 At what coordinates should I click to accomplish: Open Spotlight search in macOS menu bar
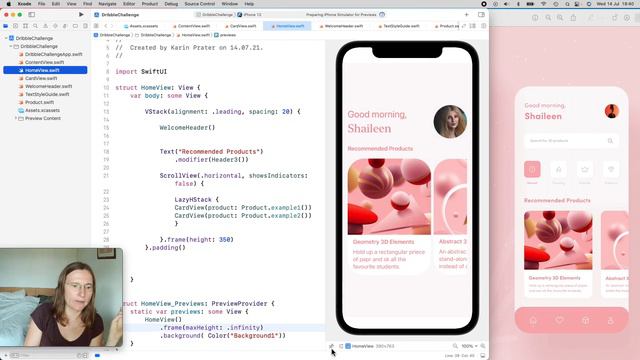click(567, 4)
